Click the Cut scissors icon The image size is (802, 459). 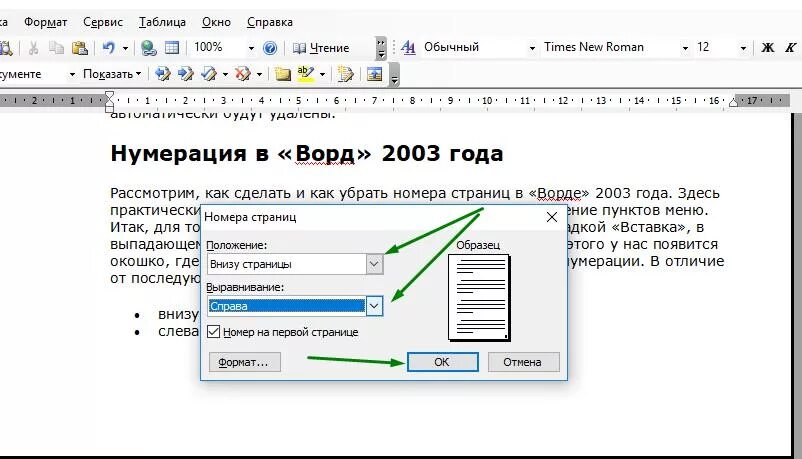pyautogui.click(x=33, y=48)
